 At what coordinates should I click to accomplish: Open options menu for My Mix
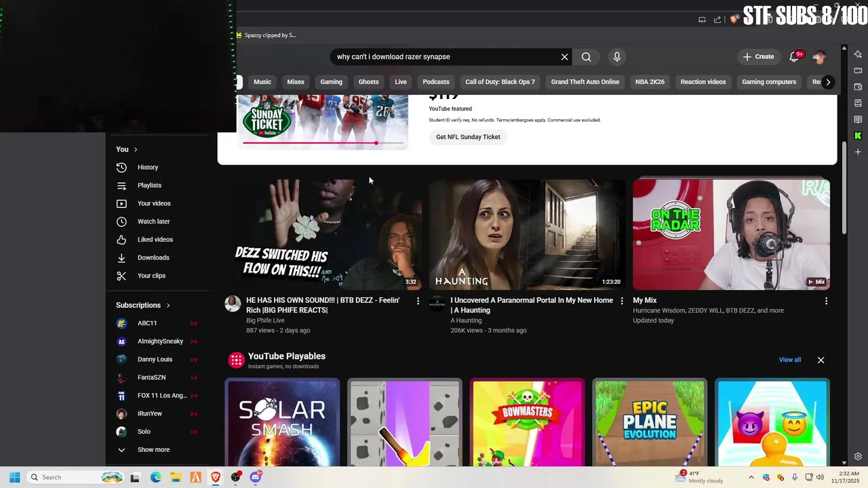tap(826, 301)
